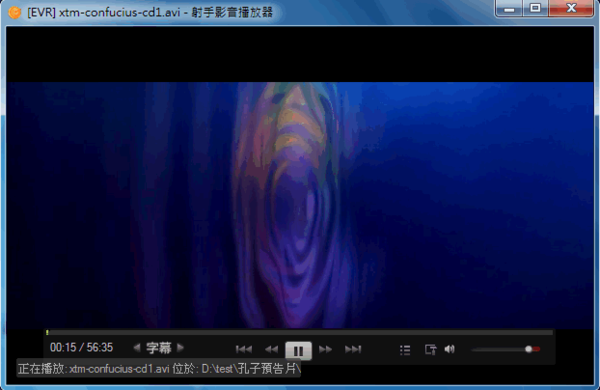Screen dimensions: 600x390
Task: Click the 字幕 subtitle label
Action: pos(159,348)
